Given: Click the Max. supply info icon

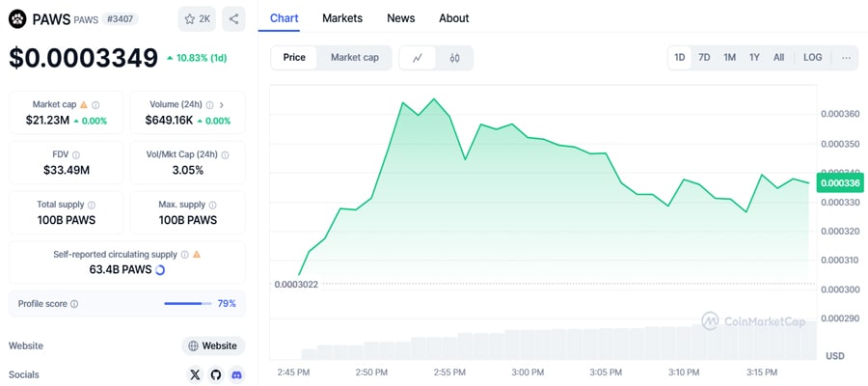Looking at the screenshot, I should pyautogui.click(x=213, y=205).
